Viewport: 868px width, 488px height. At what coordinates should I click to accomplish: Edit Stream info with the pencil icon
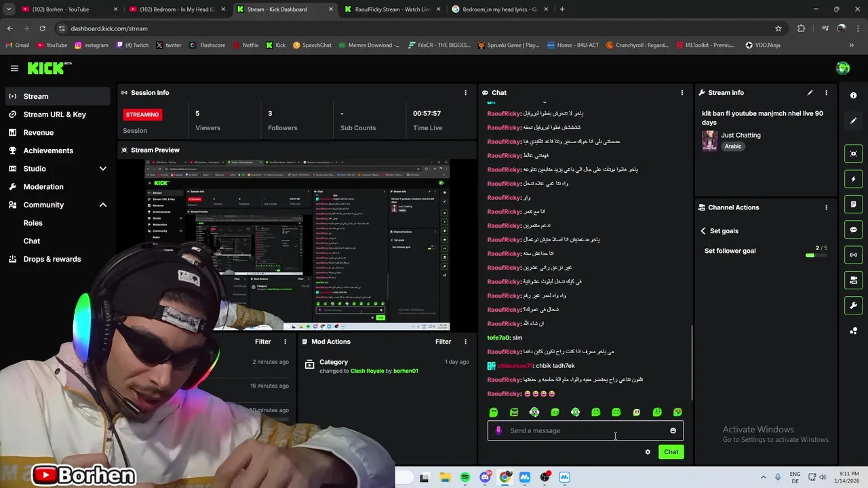click(x=810, y=93)
